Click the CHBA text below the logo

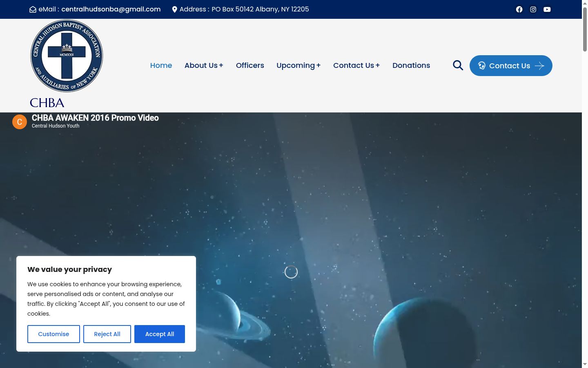point(47,103)
